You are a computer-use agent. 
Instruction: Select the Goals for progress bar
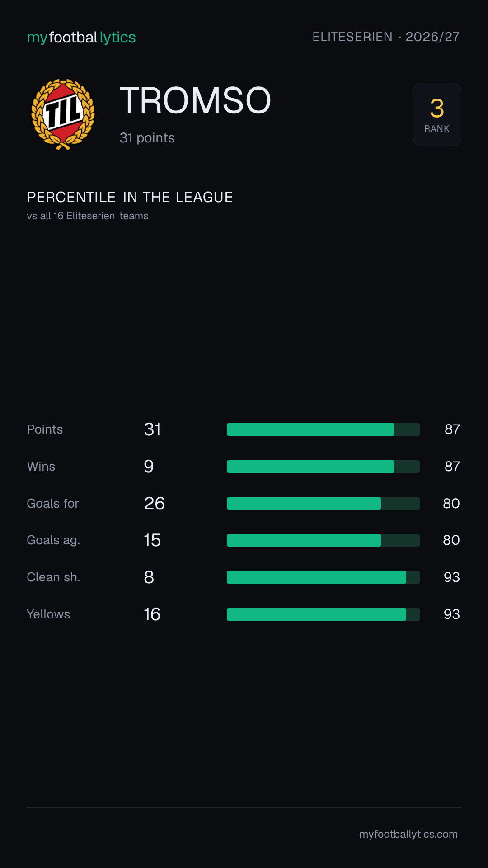tap(323, 504)
